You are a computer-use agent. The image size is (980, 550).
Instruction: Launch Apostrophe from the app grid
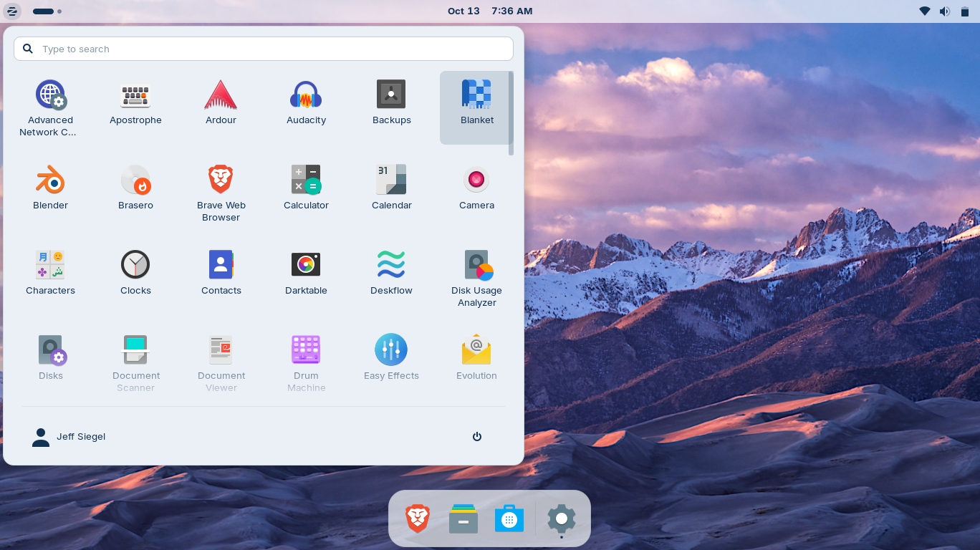[135, 107]
